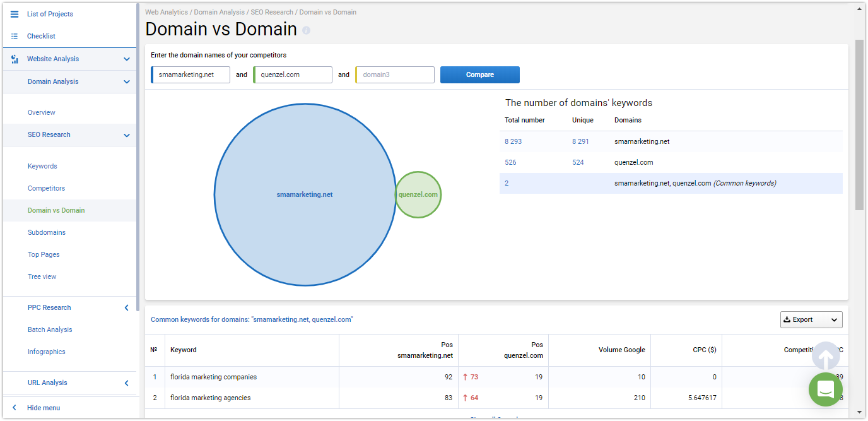Collapse the Domain Analysis section chevron
Viewport: 868px width, 421px height.
pyautogui.click(x=127, y=82)
